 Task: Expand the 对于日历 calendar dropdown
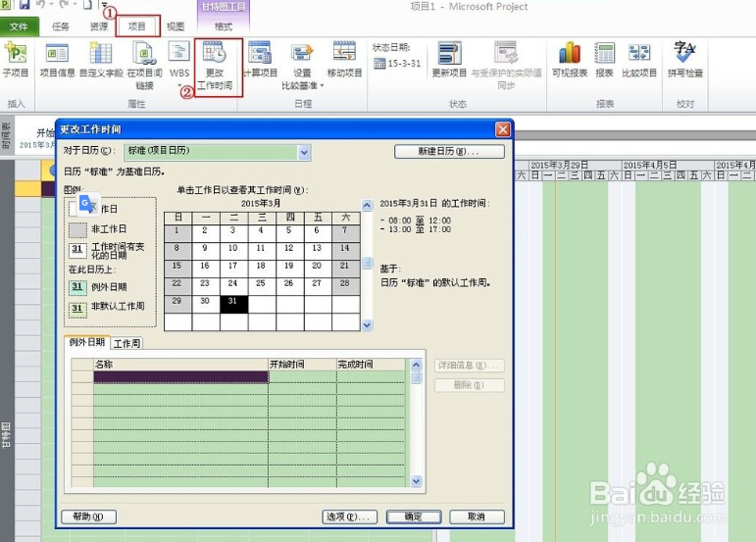coord(304,152)
